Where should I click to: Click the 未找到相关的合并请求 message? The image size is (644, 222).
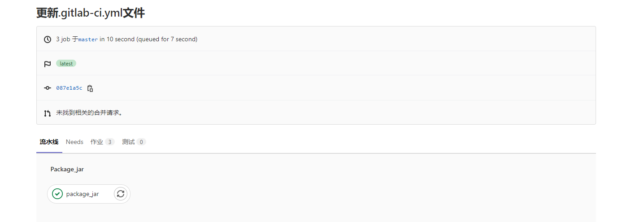[89, 113]
